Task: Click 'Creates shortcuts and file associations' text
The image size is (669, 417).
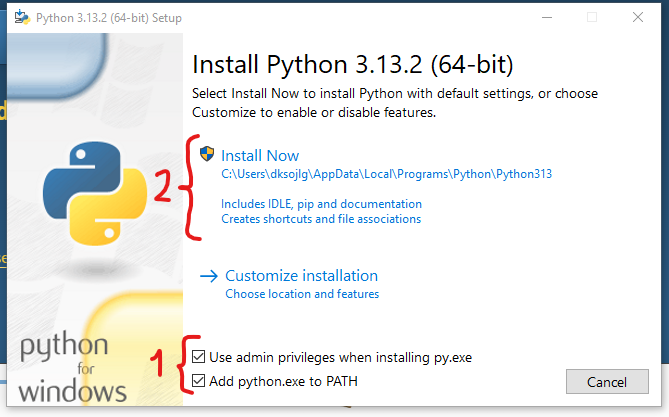Action: coord(321,218)
